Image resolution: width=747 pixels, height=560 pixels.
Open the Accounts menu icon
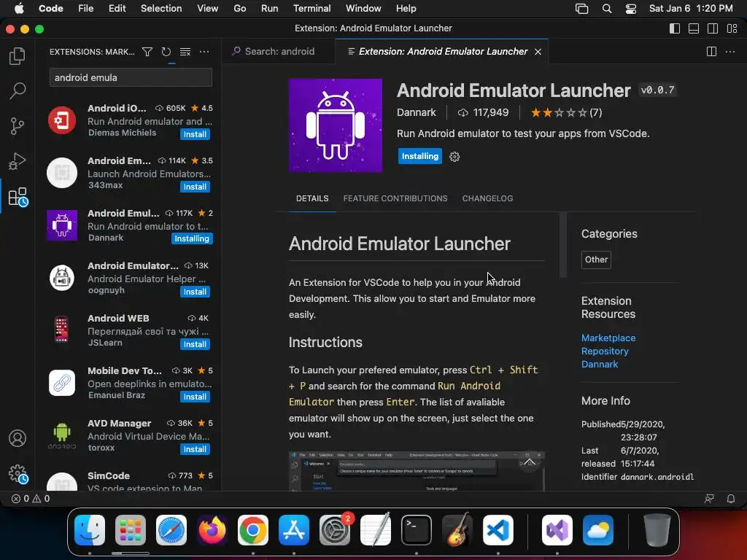pos(18,438)
